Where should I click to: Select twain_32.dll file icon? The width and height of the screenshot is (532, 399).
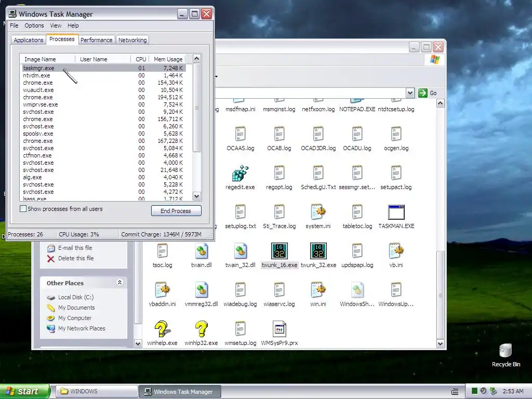240,251
